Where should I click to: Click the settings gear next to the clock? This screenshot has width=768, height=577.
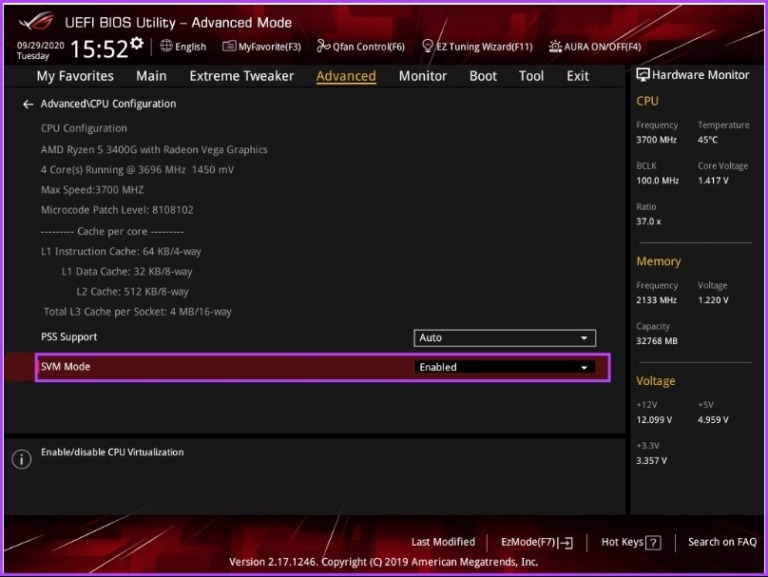tap(137, 43)
